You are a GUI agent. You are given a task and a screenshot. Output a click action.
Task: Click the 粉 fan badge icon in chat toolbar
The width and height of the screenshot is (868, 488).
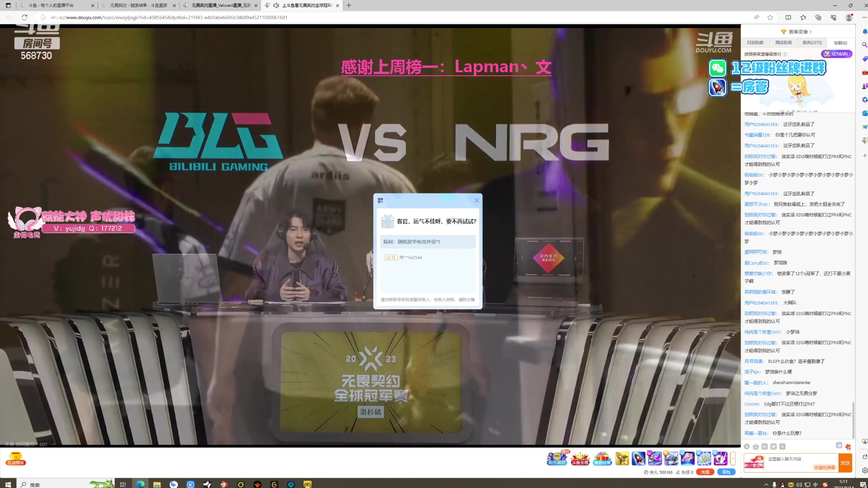tap(765, 446)
